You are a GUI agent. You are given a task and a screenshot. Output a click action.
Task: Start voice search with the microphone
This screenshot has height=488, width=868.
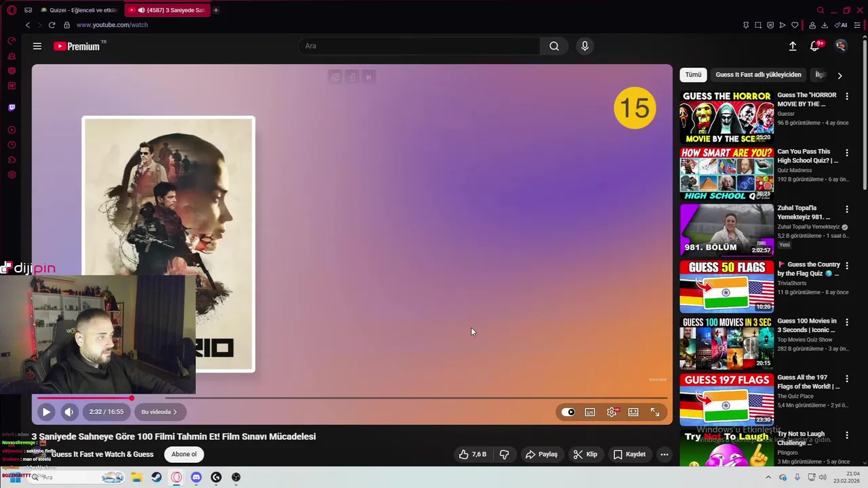[x=585, y=46]
